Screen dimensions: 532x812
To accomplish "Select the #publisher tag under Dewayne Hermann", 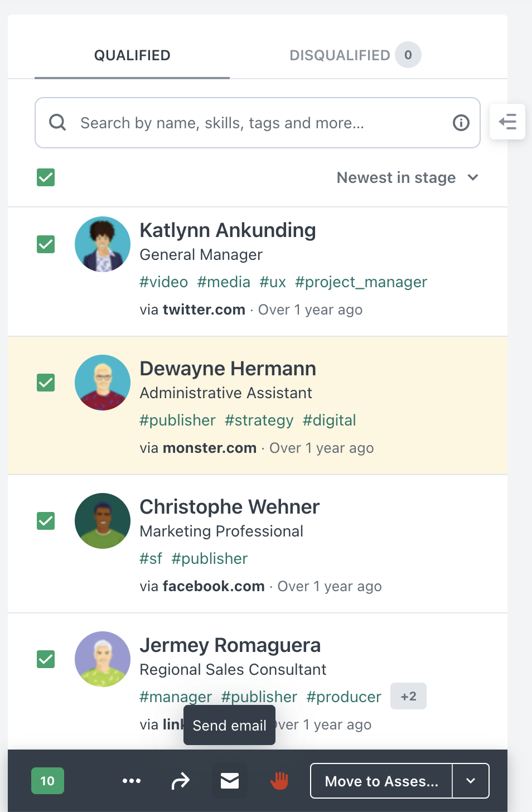I will point(177,420).
